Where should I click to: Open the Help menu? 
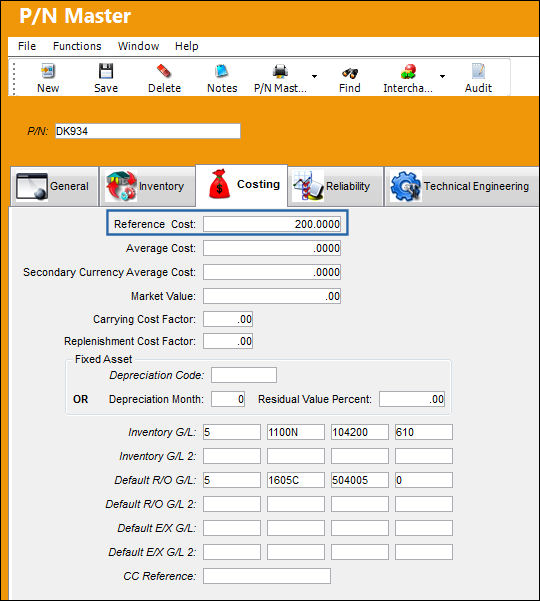pos(187,46)
